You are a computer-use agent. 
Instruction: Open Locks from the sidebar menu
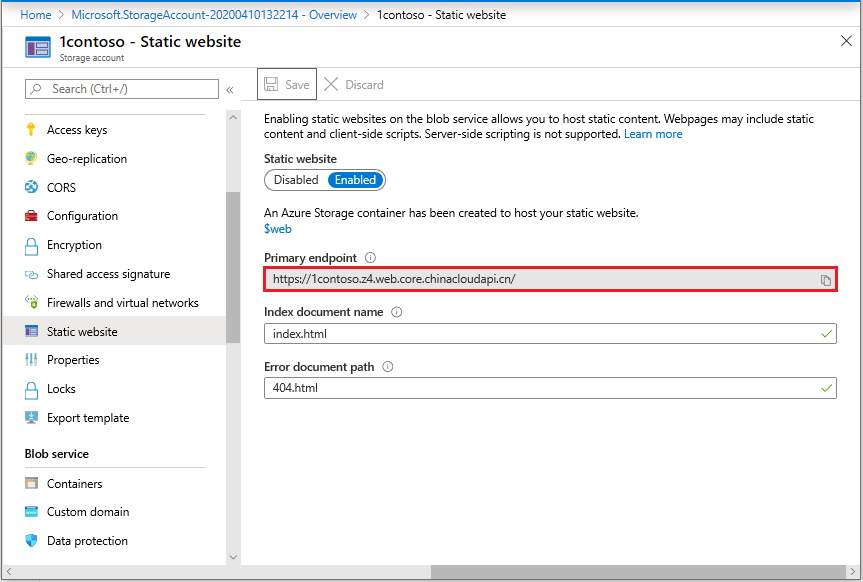coord(33,388)
